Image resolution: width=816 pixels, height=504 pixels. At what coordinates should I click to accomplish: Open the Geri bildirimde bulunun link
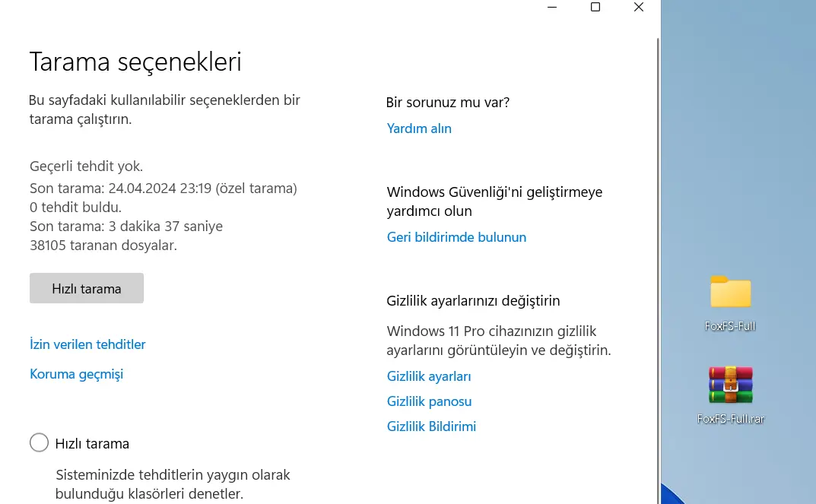[x=456, y=237]
